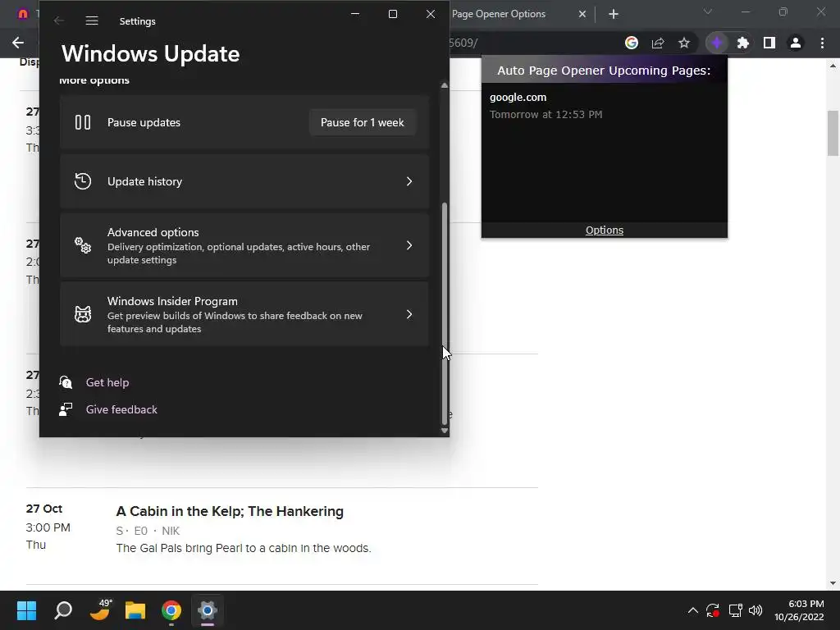Open Update history

coord(244,181)
